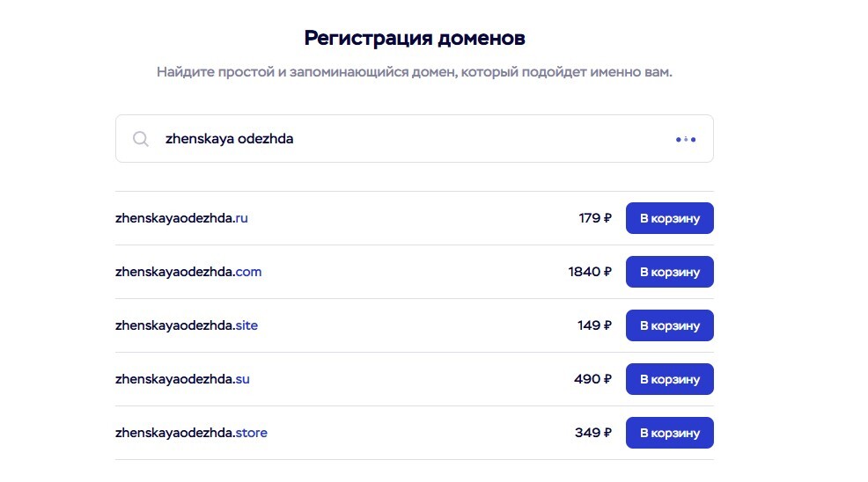Open the zhenskayaodezhda.su domain result
This screenshot has width=868, height=482.
click(182, 379)
